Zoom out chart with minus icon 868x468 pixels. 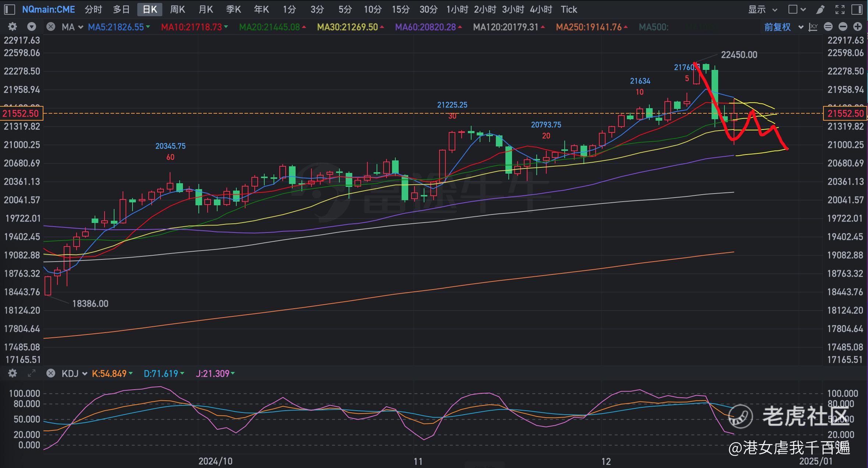tap(843, 27)
